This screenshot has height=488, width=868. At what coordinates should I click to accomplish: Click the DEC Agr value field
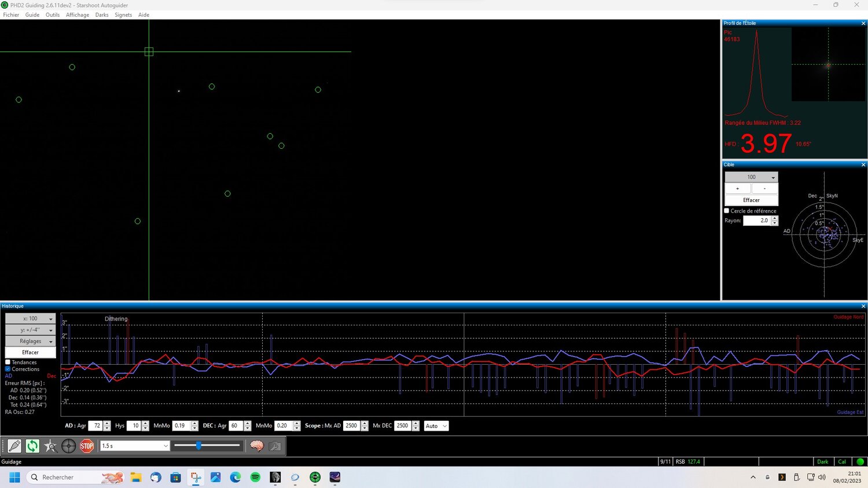click(236, 426)
